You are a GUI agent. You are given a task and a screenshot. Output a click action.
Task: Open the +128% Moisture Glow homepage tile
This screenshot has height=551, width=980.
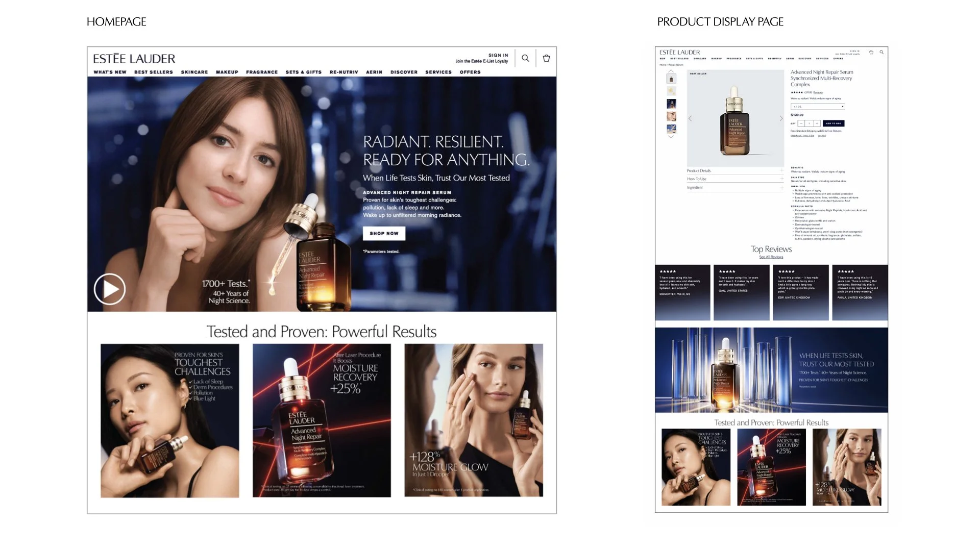pos(474,420)
